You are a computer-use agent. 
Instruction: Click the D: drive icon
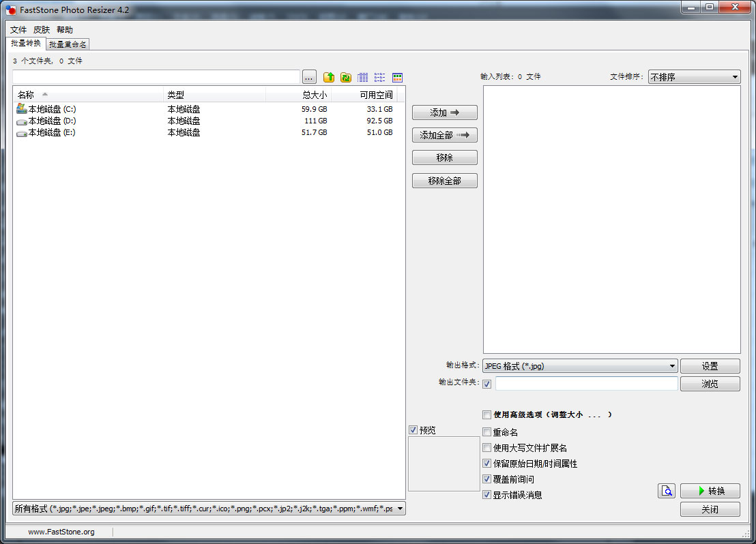(21, 121)
